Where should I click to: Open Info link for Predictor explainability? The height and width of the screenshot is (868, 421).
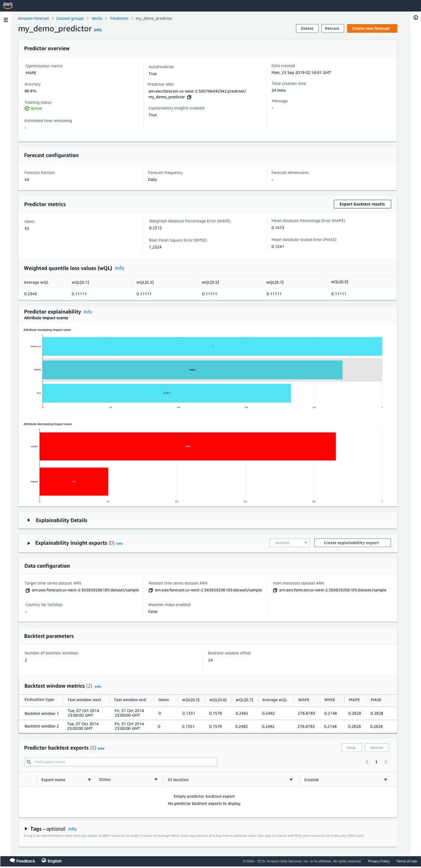pos(88,312)
